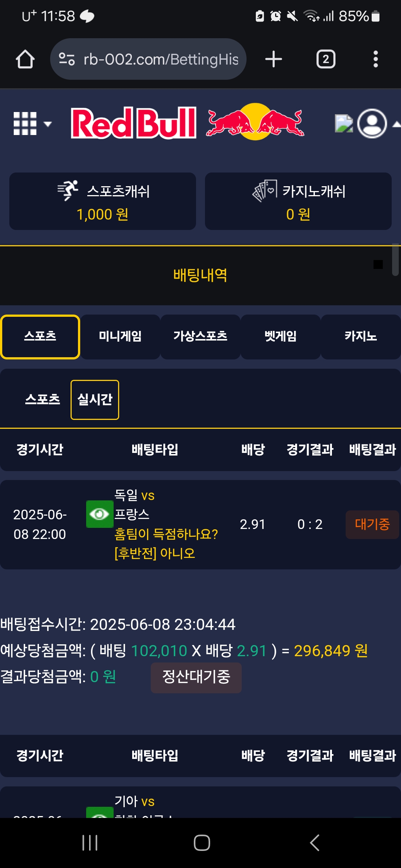Click the page scrollbar handle
401x868 pixels.
pyautogui.click(x=395, y=260)
